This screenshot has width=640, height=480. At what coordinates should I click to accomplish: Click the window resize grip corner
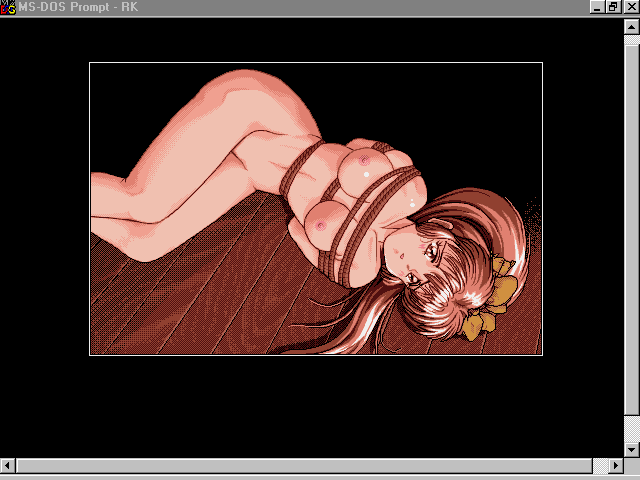pos(632,467)
